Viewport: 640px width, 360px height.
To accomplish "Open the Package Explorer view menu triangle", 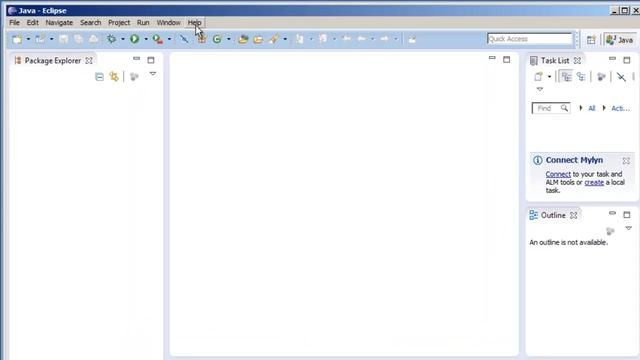I will 153,74.
